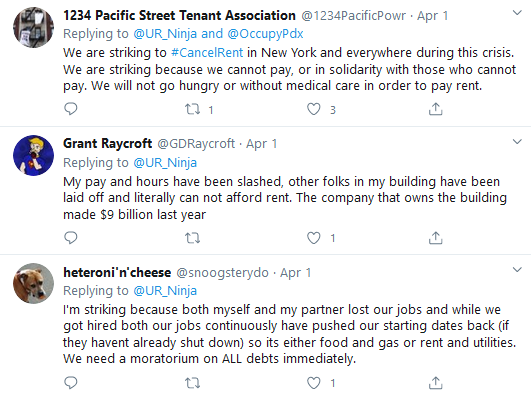Share the 1234 Pacific Street tweet
This screenshot has height=399, width=531.
pos(436,109)
